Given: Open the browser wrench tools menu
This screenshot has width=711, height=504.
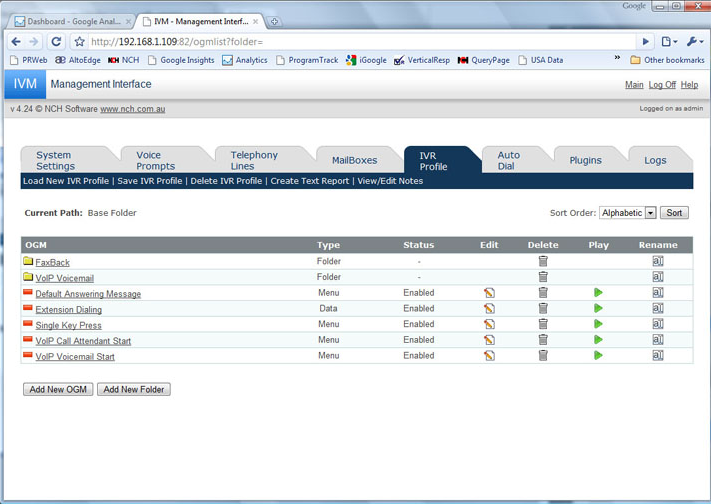Looking at the screenshot, I should tap(693, 42).
